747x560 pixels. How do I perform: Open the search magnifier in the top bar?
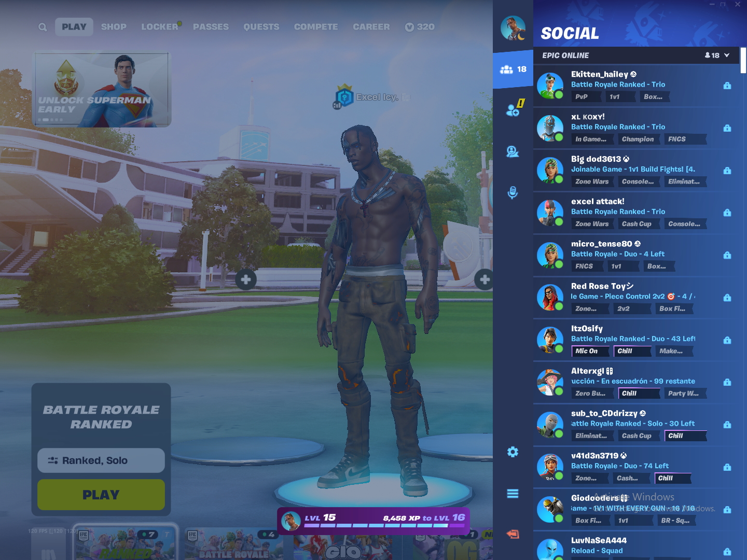tap(43, 27)
